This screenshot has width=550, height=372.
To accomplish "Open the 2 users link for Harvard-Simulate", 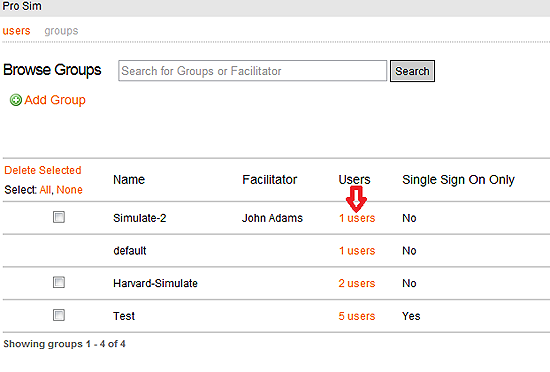I will point(357,283).
